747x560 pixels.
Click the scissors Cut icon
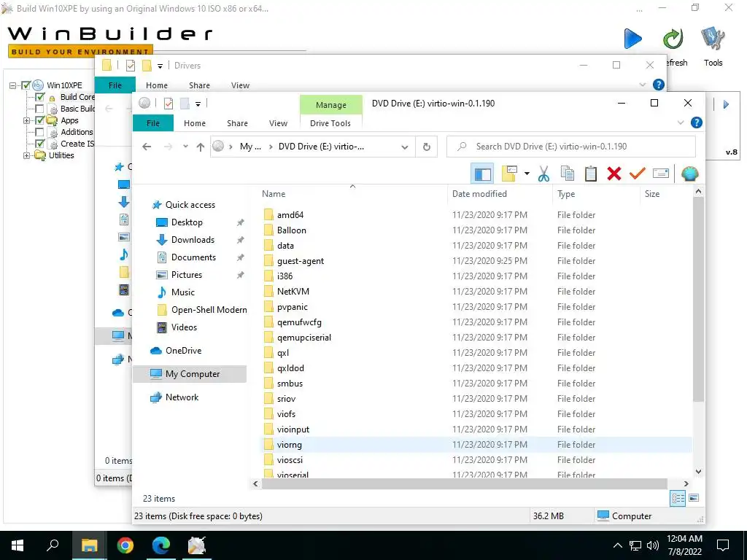543,174
